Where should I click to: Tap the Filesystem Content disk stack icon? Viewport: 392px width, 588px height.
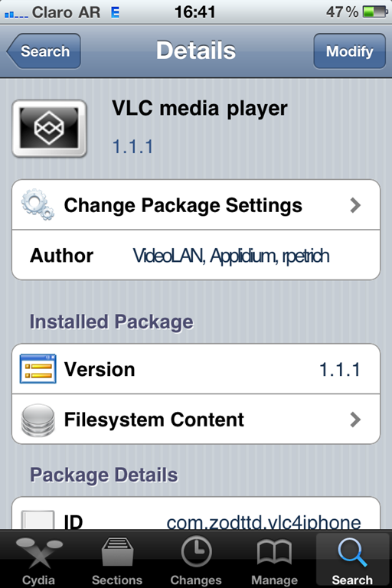tap(38, 420)
